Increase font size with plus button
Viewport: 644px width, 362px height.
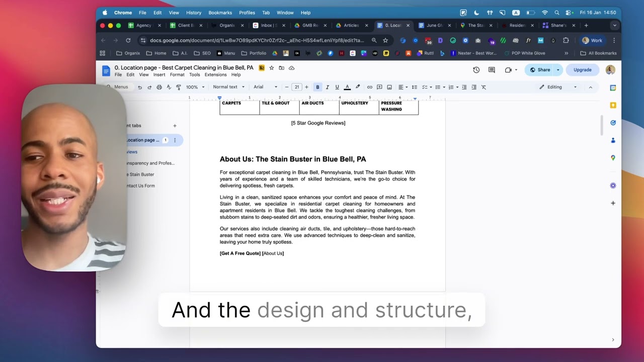306,87
